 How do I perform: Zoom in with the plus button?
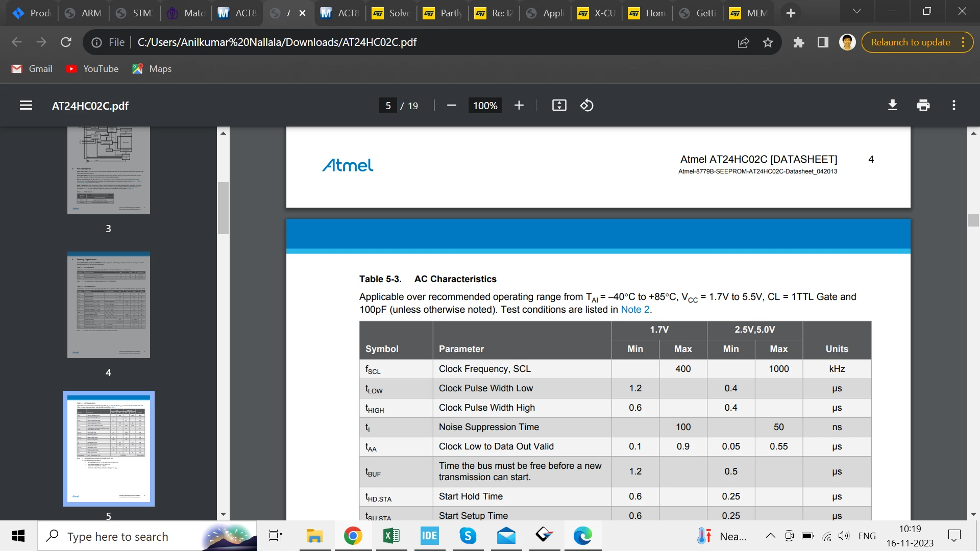point(519,106)
